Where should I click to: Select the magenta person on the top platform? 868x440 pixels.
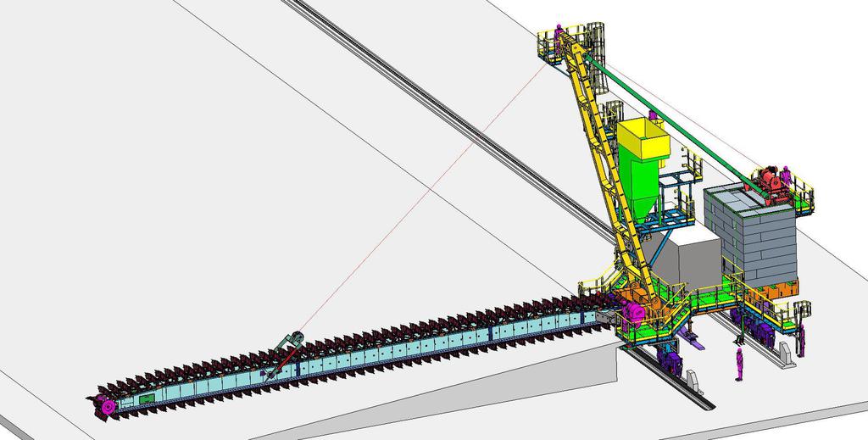[x=559, y=34]
